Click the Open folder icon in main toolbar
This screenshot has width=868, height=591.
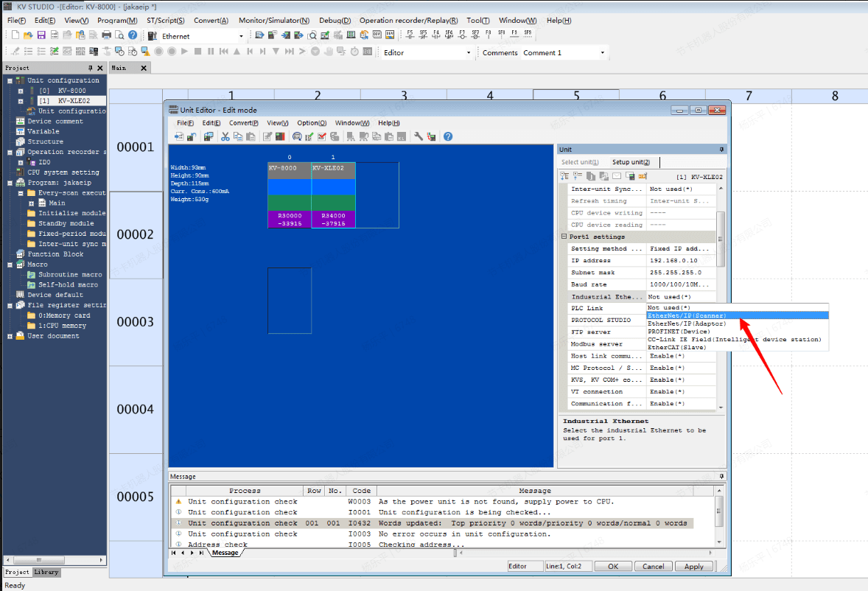pyautogui.click(x=28, y=35)
